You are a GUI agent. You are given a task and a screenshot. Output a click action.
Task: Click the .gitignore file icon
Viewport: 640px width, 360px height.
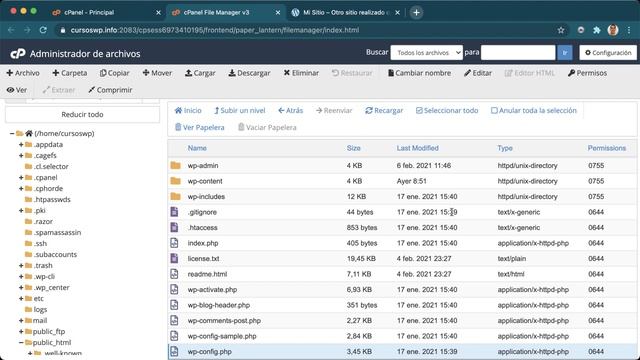[x=174, y=212]
